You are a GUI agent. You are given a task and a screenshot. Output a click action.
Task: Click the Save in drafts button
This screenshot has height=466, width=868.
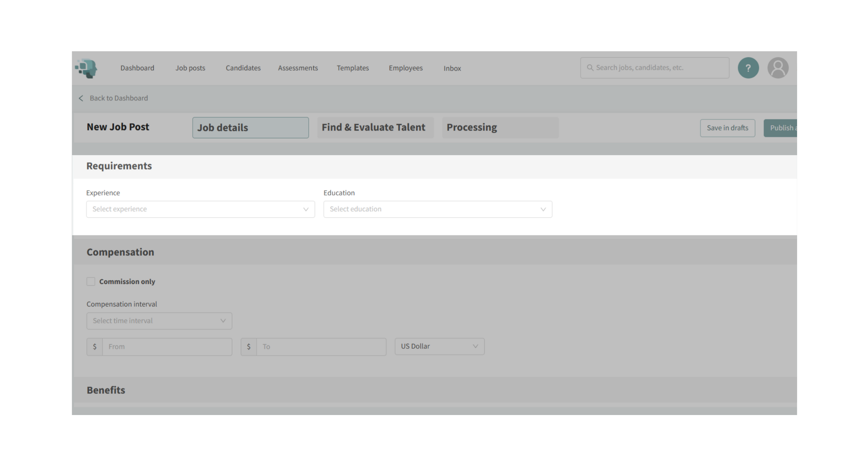727,128
